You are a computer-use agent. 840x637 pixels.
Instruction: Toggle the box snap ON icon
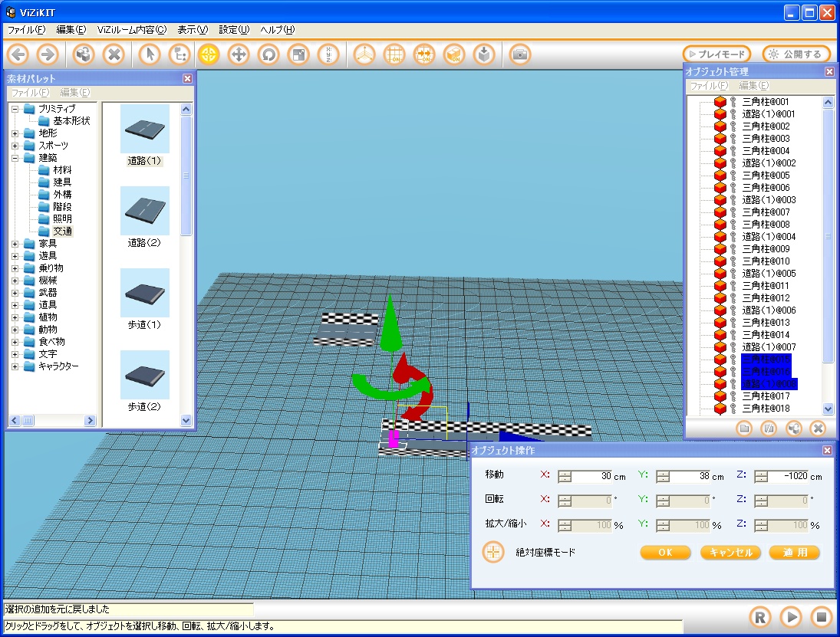[x=454, y=54]
